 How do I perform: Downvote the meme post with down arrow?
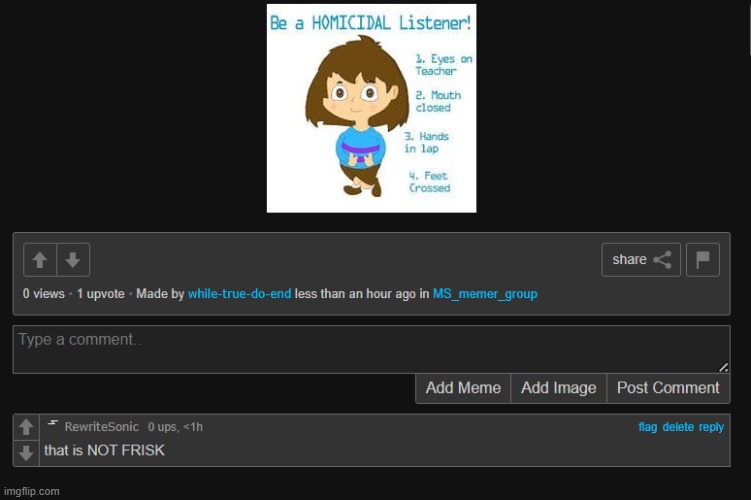(x=73, y=260)
